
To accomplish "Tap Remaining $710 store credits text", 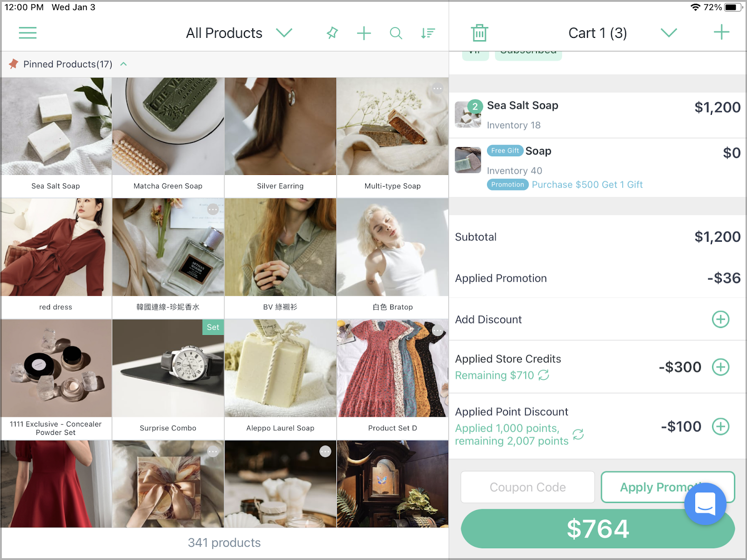I will [x=494, y=375].
